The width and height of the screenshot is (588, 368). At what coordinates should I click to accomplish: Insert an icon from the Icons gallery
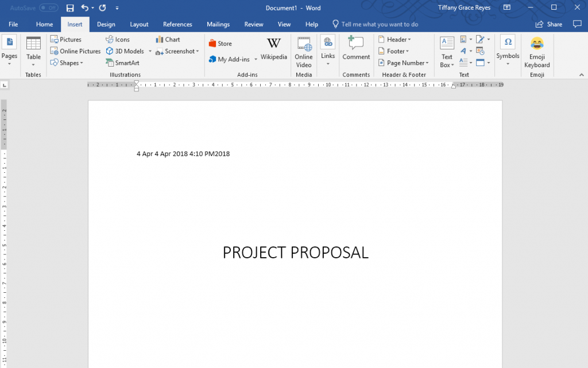pos(117,39)
